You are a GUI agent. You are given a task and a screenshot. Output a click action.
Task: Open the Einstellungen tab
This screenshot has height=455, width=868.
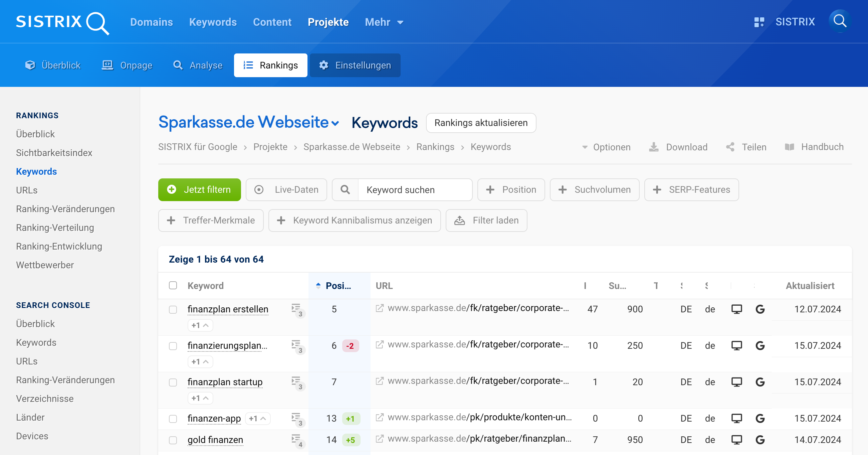355,65
